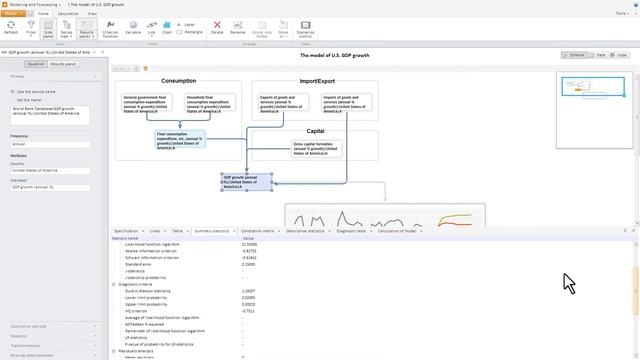Insert a Variable node
Viewport: 640px width, 360px height.
(x=133, y=28)
